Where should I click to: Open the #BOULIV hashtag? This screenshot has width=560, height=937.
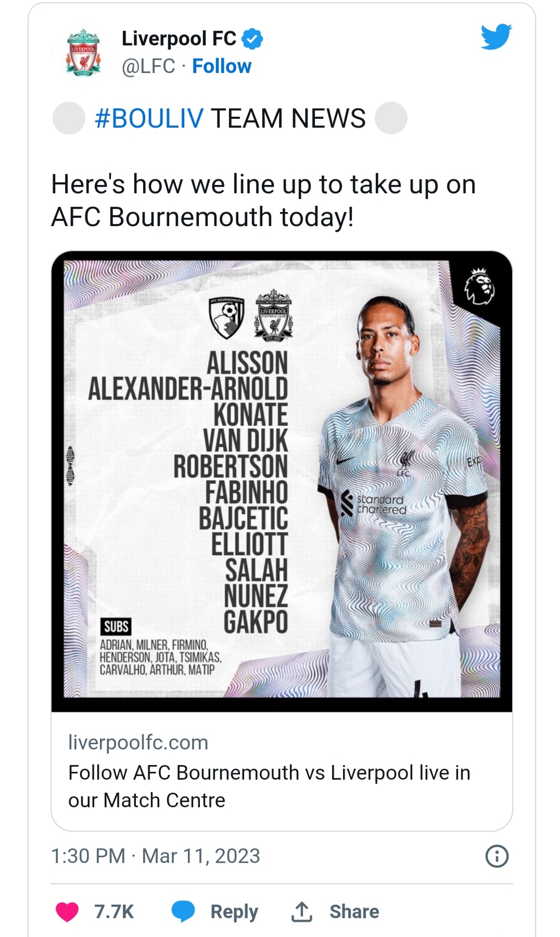pos(149,118)
